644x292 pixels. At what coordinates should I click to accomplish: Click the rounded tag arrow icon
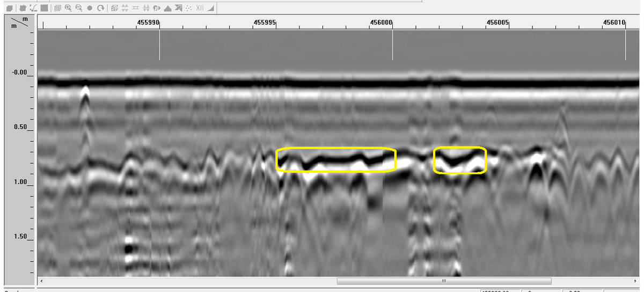pos(157,9)
